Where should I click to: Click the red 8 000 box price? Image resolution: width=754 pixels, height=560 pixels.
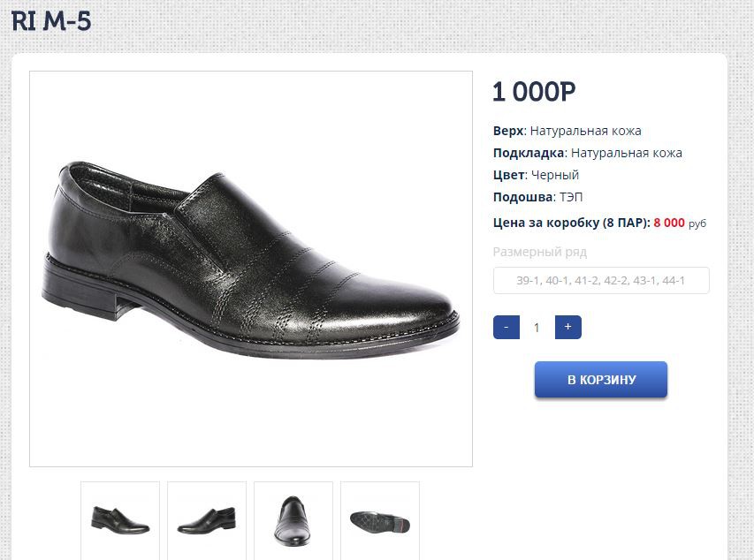[669, 223]
